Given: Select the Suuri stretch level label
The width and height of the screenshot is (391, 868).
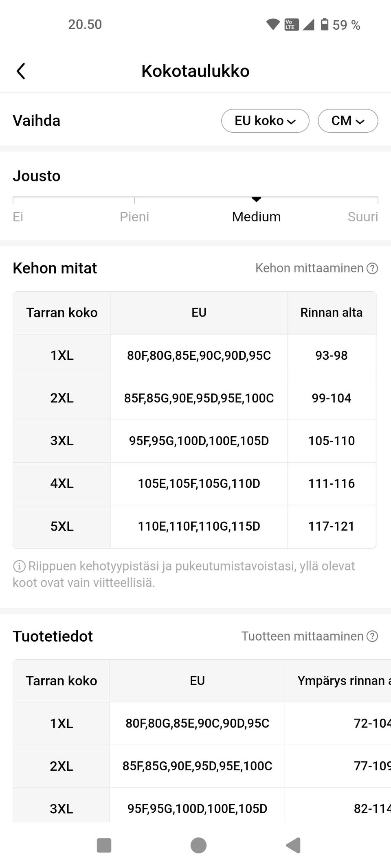Looking at the screenshot, I should (x=362, y=217).
